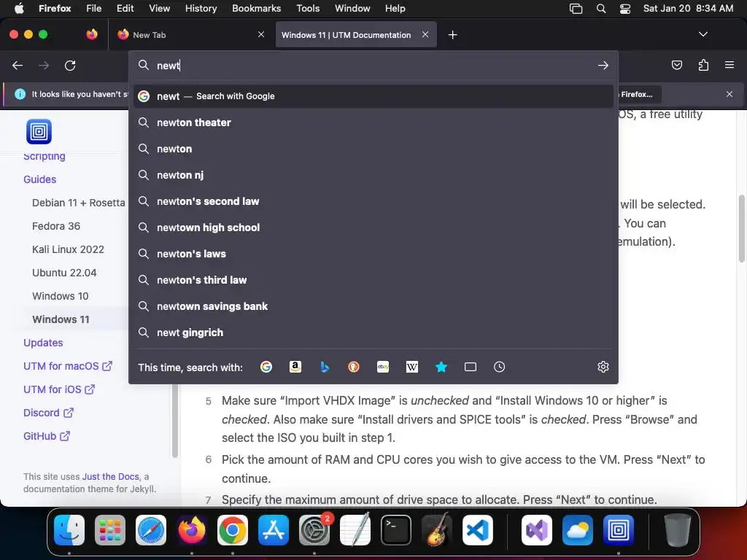The image size is (747, 560).
Task: Switch to the New Tab tab
Action: coord(190,35)
